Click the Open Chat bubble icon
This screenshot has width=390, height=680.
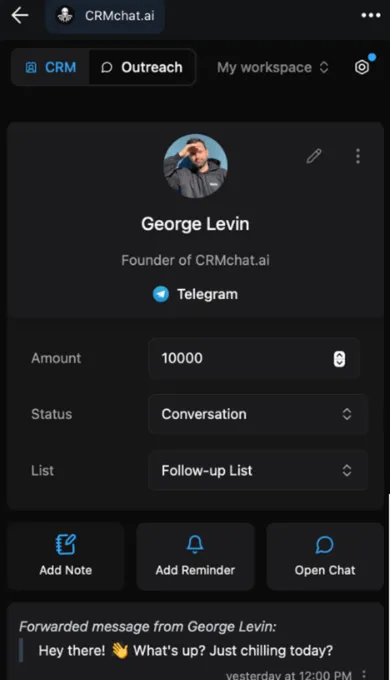click(x=324, y=545)
